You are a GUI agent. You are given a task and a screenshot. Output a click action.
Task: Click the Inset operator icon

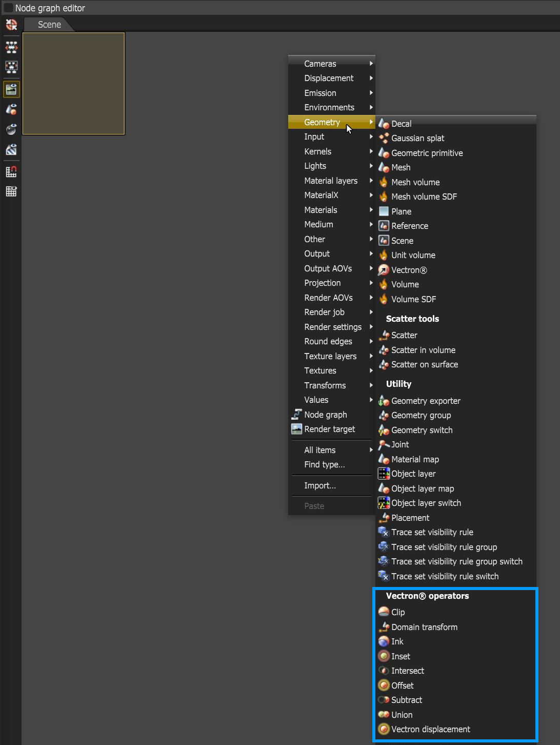coord(384,656)
